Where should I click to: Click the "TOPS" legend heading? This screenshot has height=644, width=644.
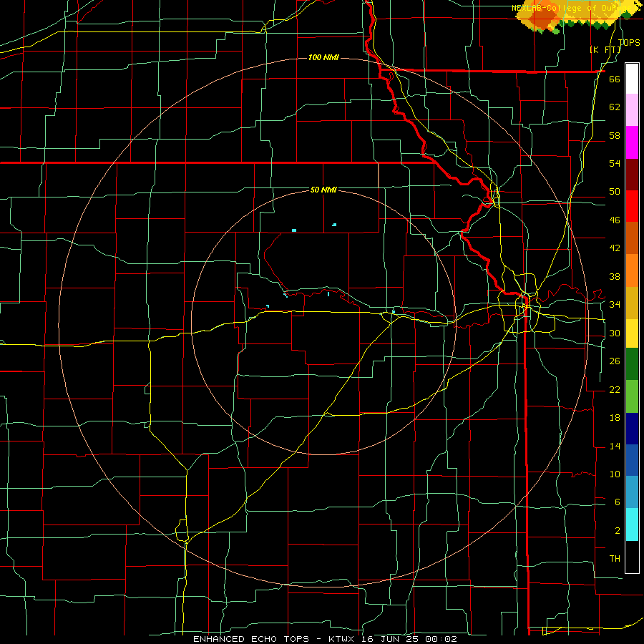pyautogui.click(x=629, y=43)
